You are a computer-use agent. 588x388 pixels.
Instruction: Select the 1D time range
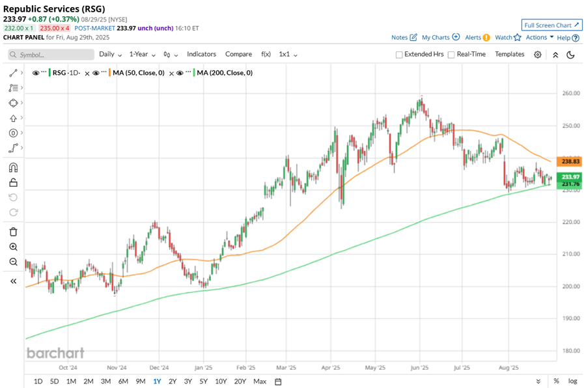(x=38, y=381)
